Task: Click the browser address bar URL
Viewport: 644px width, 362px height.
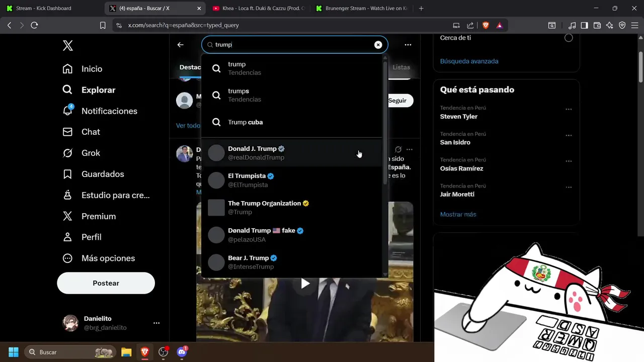Action: click(184, 25)
